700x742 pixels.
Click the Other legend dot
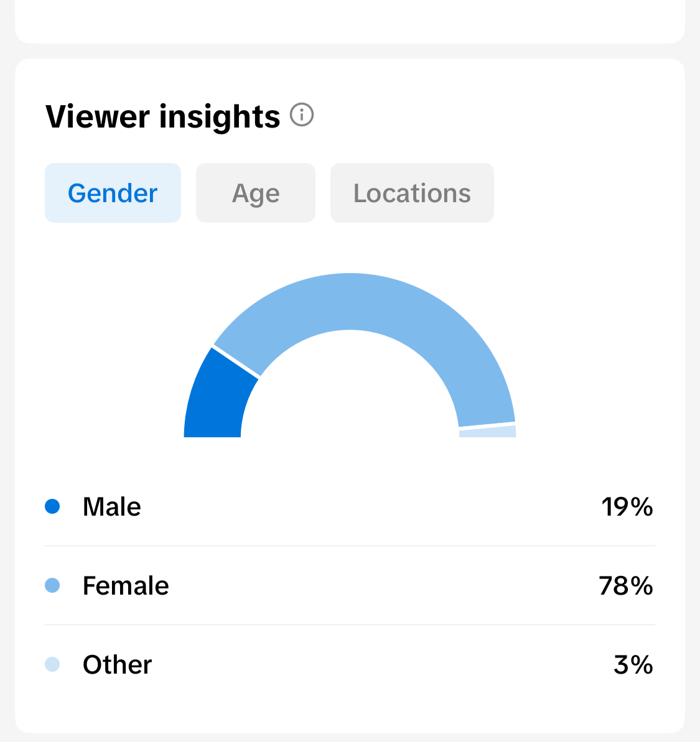(52, 664)
